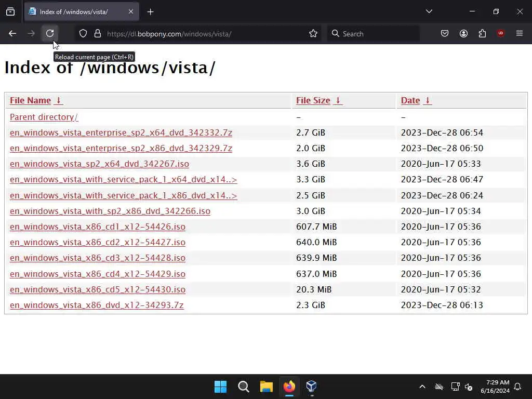The height and width of the screenshot is (399, 532).
Task: Select the Index of /windows/vista/ tab
Action: [82, 12]
